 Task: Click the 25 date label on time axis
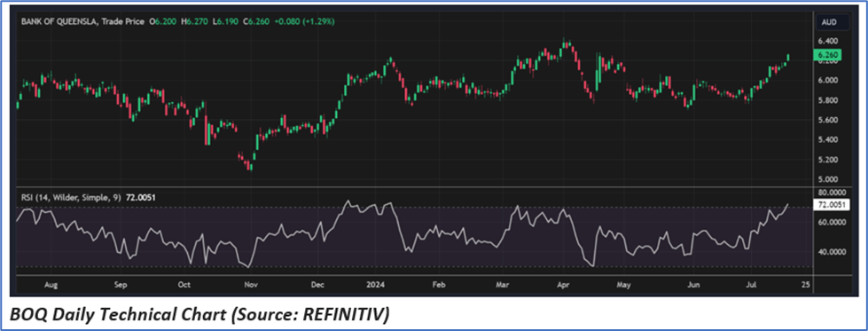(805, 286)
